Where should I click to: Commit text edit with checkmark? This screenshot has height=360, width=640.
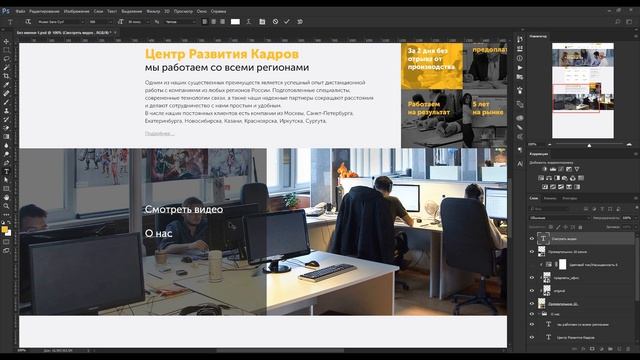coord(287,22)
